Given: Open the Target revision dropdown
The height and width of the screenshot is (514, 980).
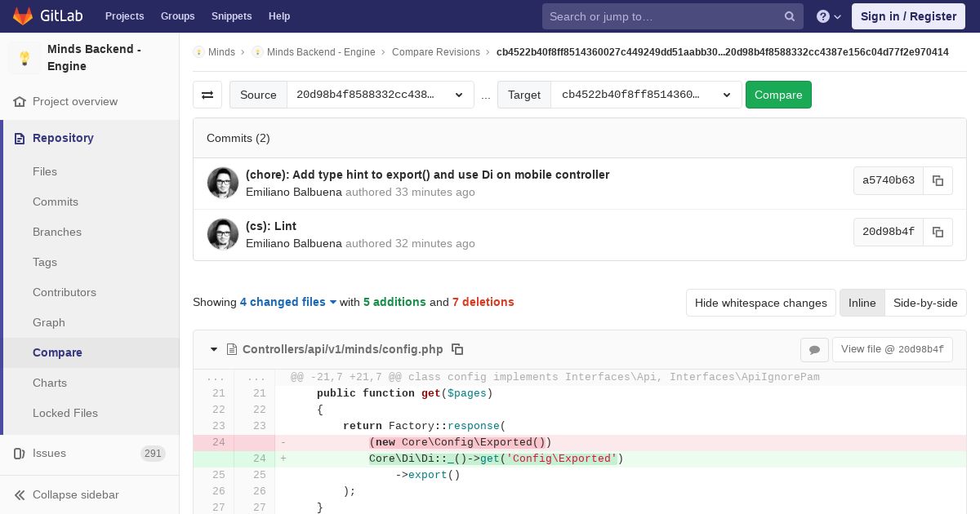Looking at the screenshot, I should [646, 95].
